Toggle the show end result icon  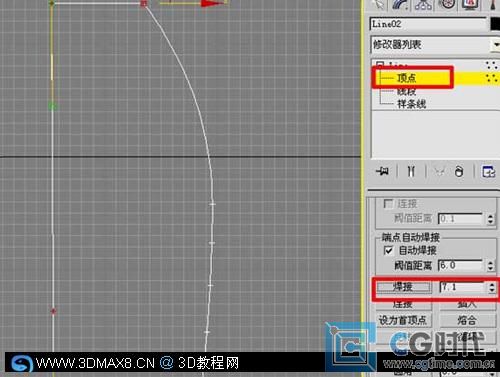point(411,172)
